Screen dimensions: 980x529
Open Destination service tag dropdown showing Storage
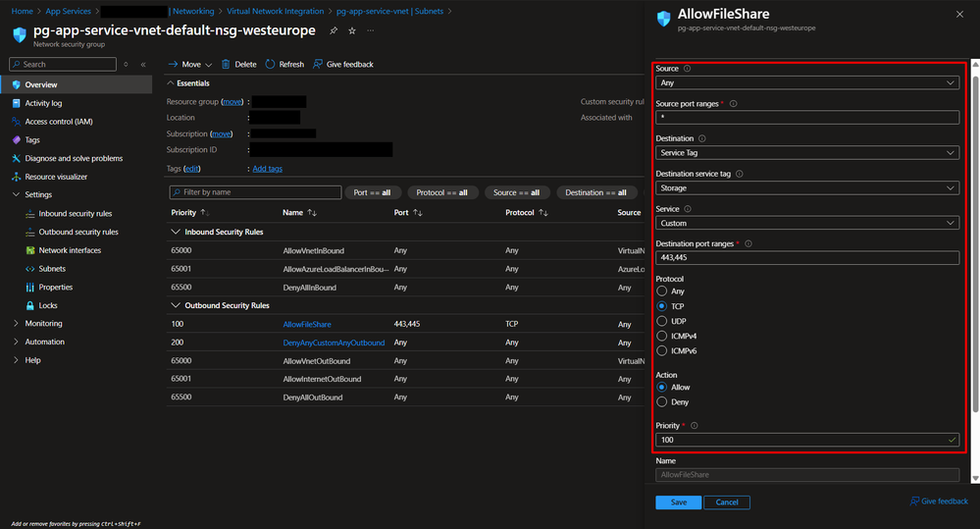point(807,187)
